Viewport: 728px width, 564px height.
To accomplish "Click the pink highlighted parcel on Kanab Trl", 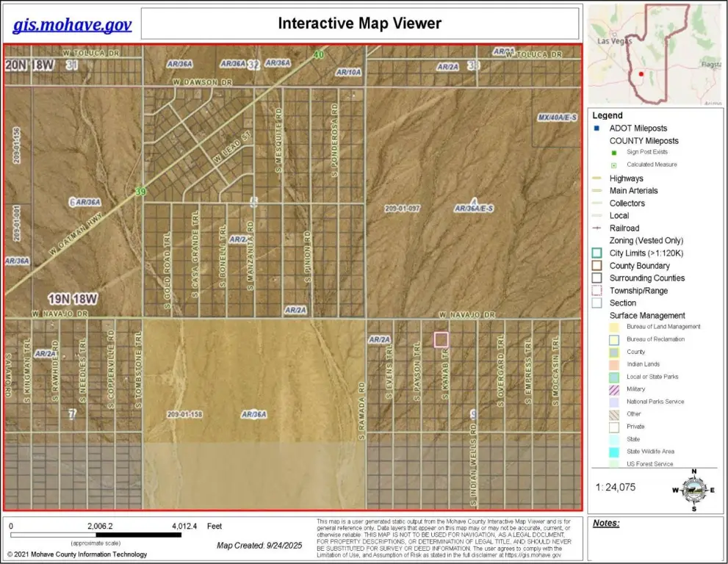I will [x=441, y=339].
